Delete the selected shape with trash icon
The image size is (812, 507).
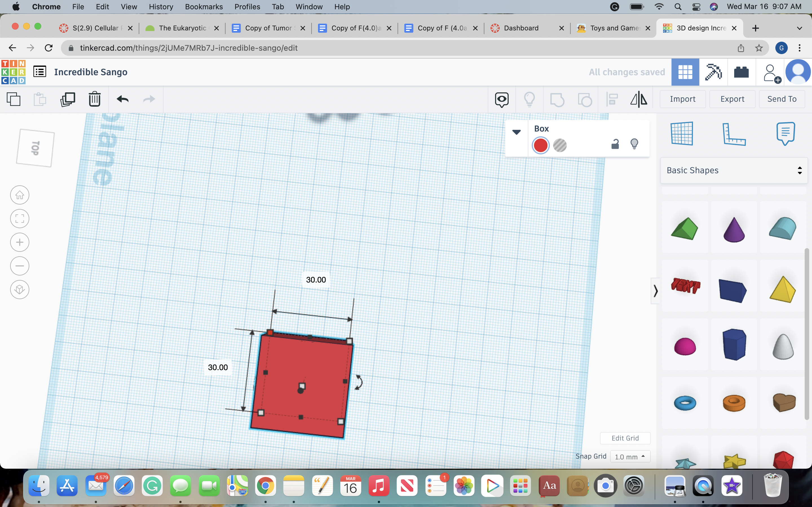click(x=95, y=99)
